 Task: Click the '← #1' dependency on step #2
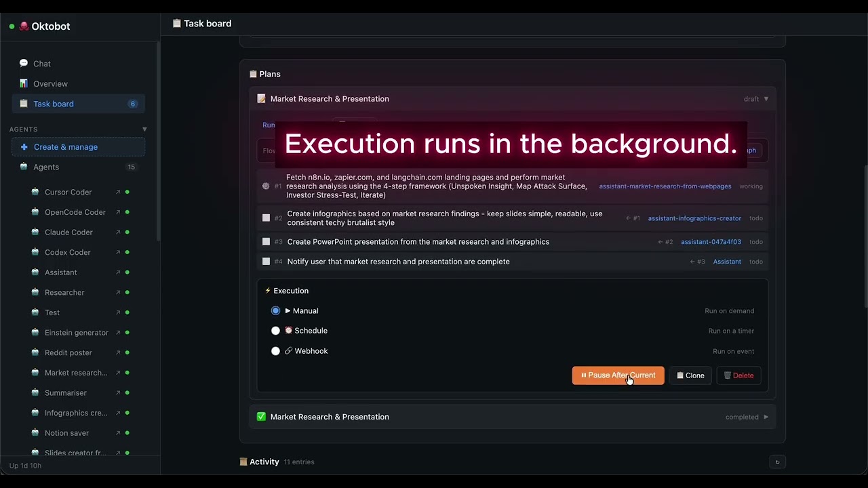pos(633,218)
